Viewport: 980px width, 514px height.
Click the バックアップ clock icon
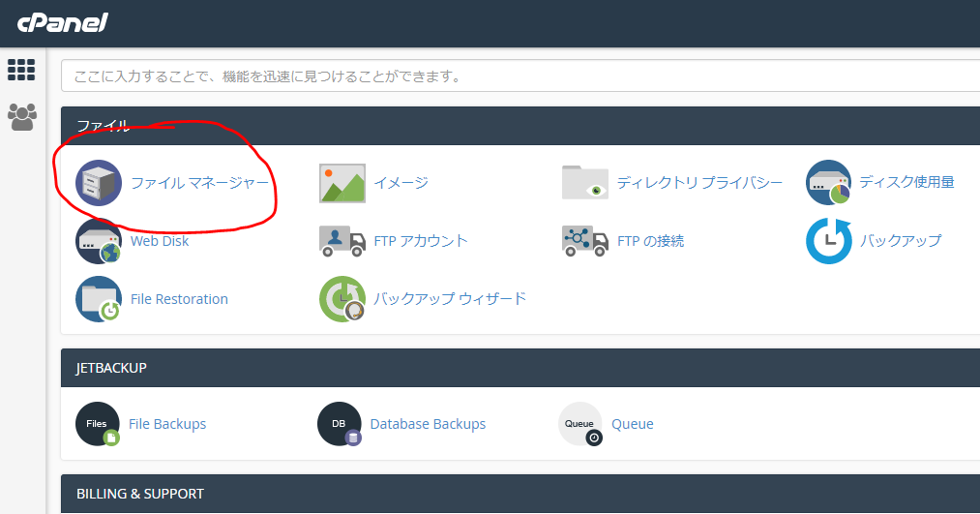pos(829,241)
